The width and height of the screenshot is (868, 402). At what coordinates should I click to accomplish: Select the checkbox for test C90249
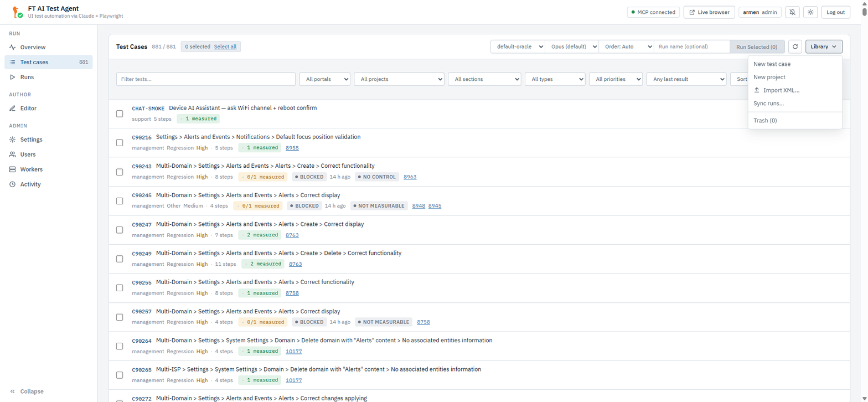120,259
